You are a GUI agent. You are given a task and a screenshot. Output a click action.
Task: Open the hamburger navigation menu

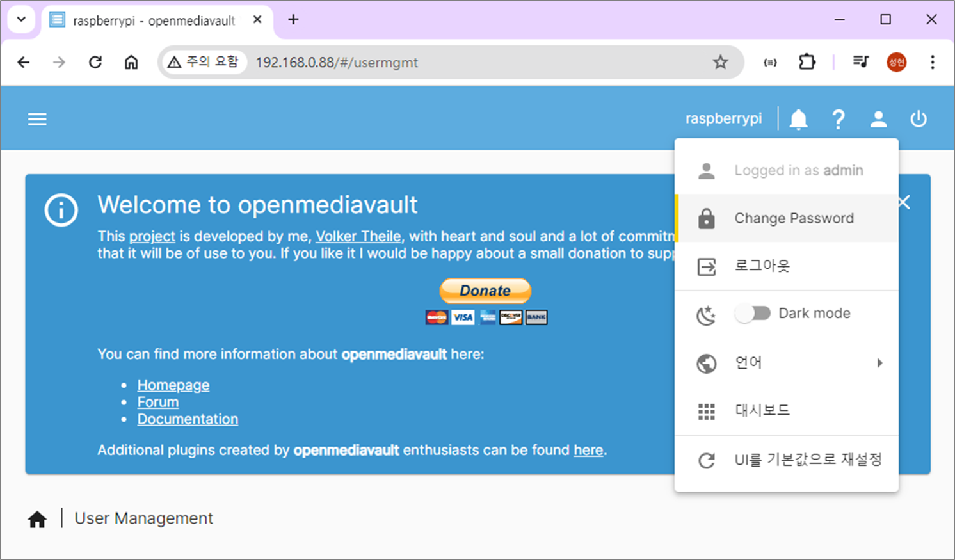(37, 119)
